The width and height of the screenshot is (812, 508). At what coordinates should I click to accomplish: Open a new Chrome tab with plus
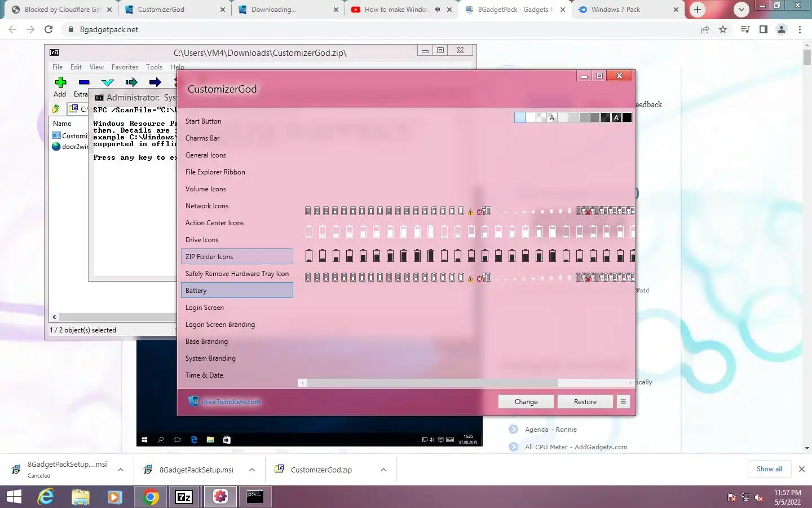coord(698,10)
